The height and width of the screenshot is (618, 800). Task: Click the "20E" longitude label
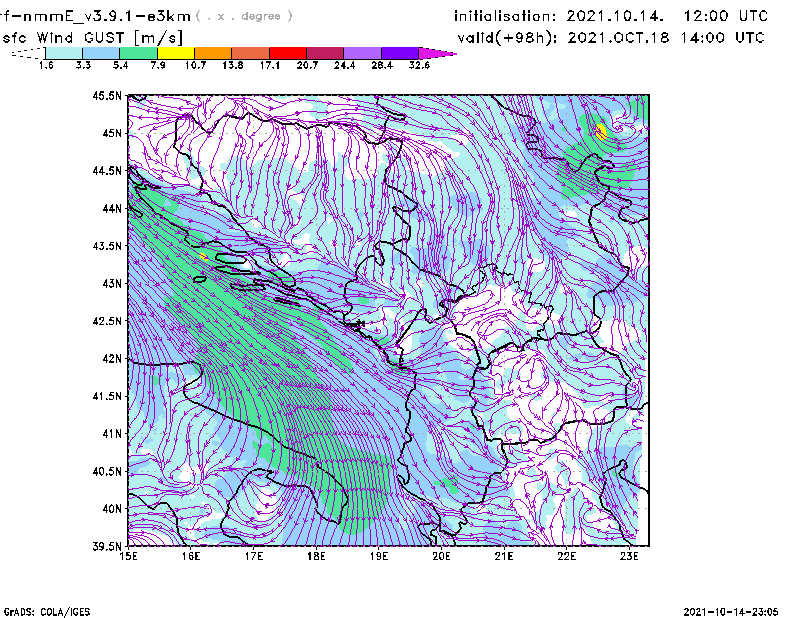tap(441, 556)
